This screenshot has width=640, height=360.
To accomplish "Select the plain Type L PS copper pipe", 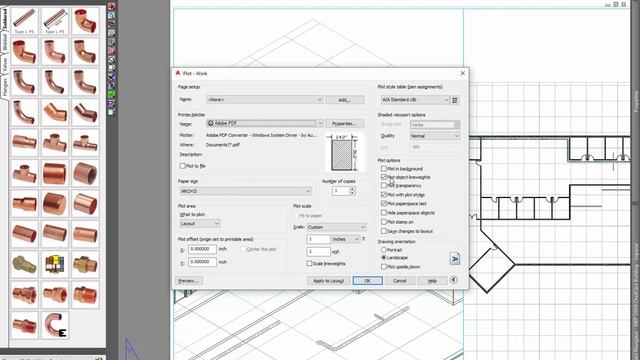I will point(24,20).
